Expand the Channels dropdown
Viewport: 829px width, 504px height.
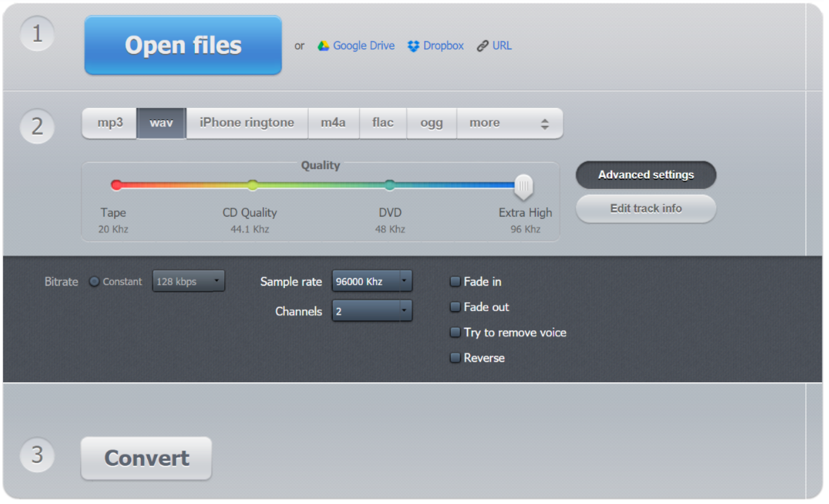click(x=372, y=310)
